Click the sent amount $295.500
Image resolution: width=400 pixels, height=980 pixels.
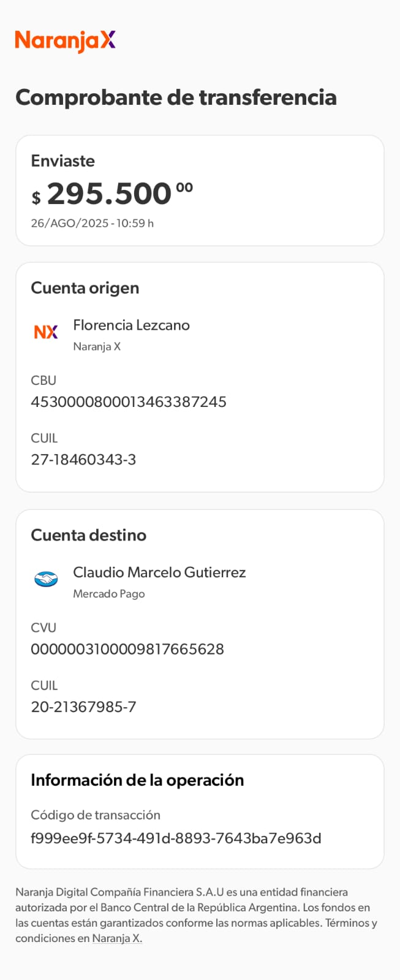[112, 194]
